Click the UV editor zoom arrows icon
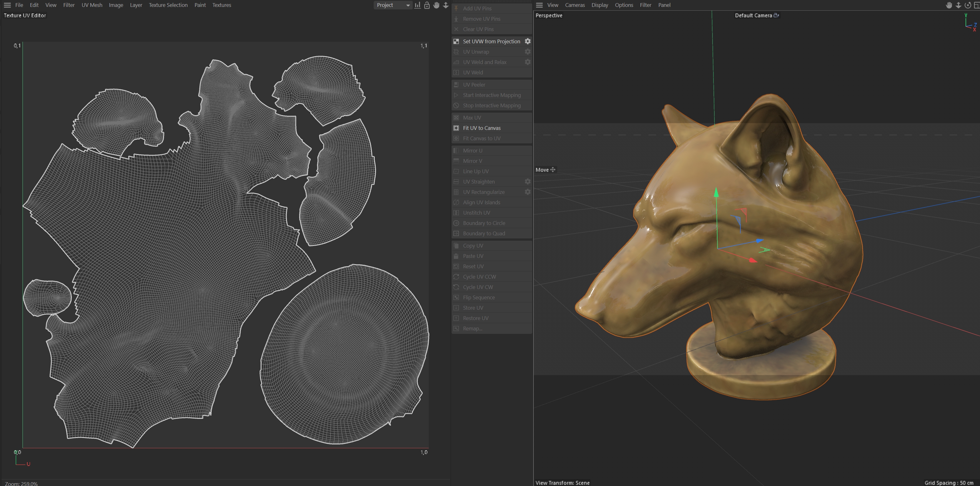This screenshot has height=486, width=980. point(446,5)
